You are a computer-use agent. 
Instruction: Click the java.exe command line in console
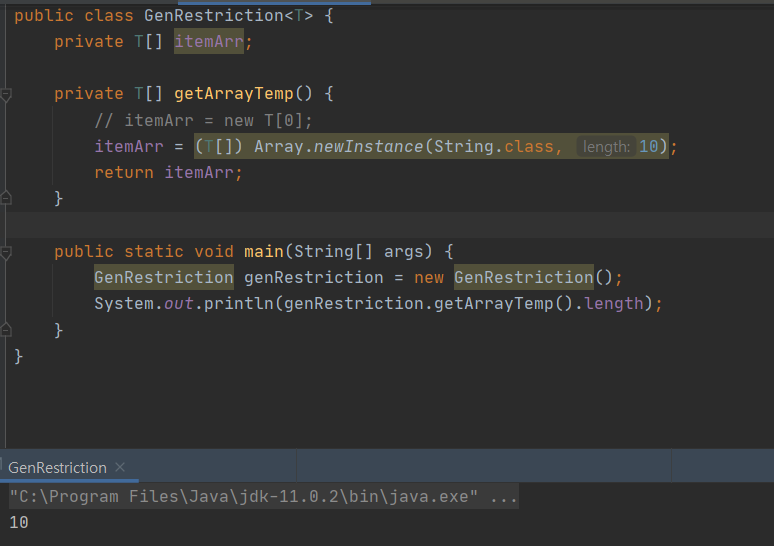click(264, 496)
